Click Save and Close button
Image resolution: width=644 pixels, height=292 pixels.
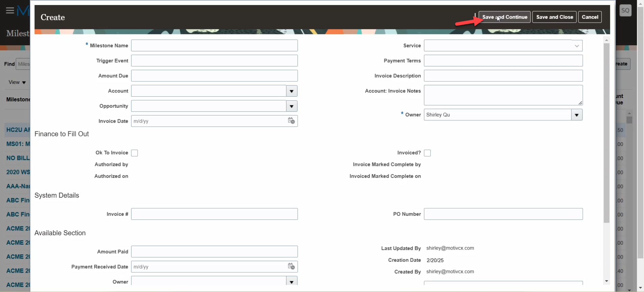(x=554, y=17)
